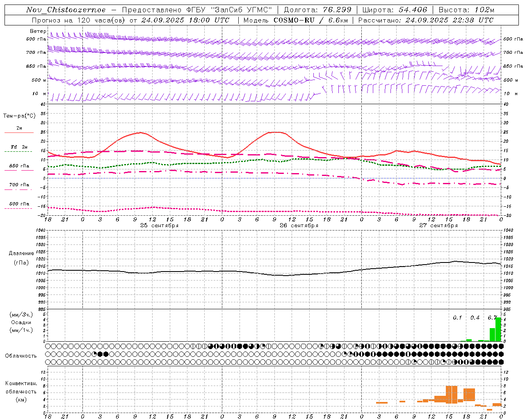This screenshot has width=525, height=420.
Task: Click the 10 м wind level label on left
Action: [39, 94]
